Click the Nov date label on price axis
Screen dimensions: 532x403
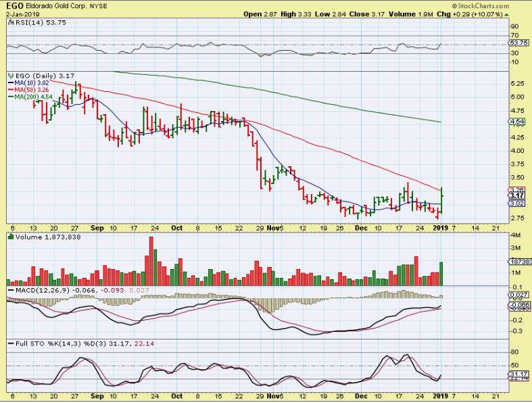point(272,228)
